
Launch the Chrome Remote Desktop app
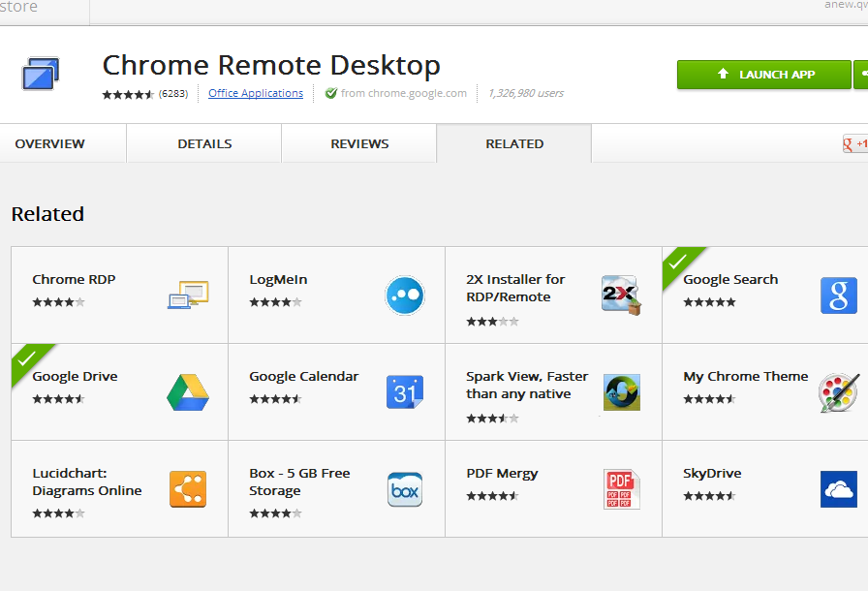click(x=764, y=75)
